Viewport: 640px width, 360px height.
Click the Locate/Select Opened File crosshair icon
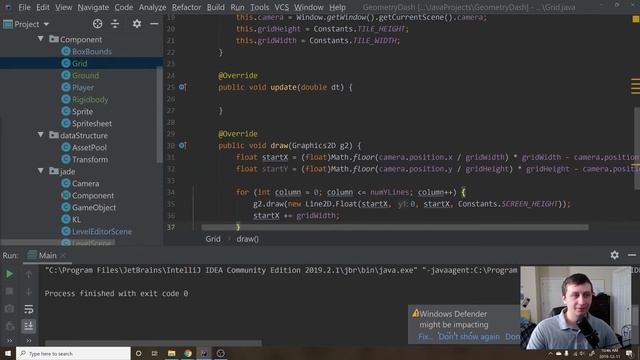click(97, 24)
